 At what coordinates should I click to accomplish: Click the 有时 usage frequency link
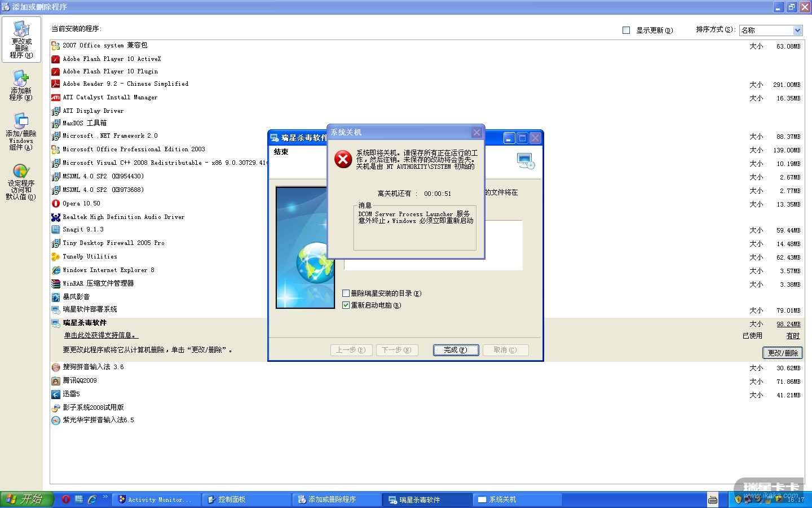click(x=793, y=336)
